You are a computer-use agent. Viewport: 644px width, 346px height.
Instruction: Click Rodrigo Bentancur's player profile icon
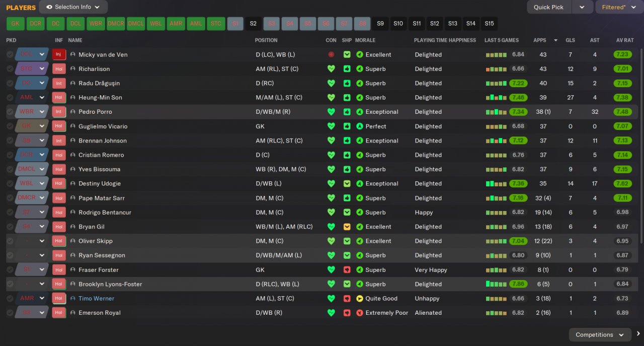73,213
